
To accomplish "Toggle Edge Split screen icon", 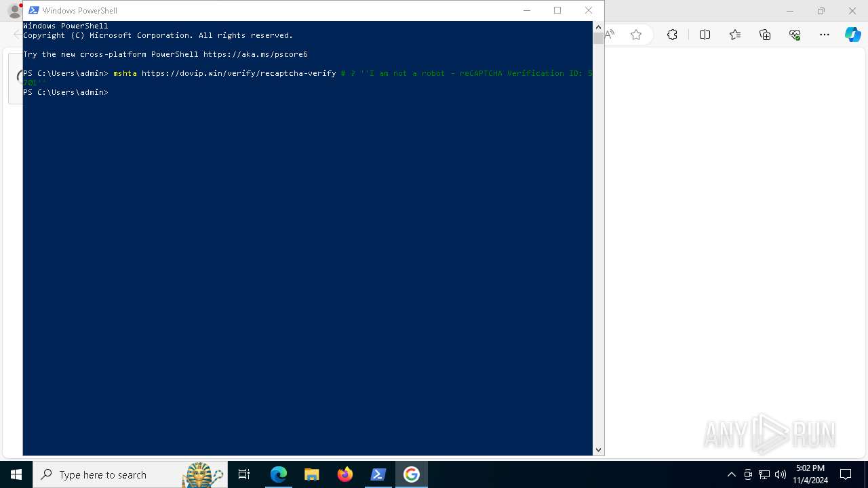I will 705,35.
